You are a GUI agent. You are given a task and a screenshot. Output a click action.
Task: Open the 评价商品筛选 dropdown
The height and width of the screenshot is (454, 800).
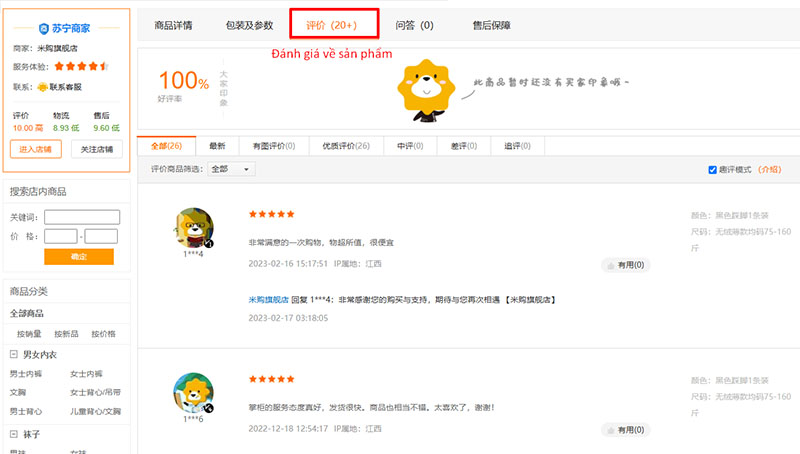(231, 170)
